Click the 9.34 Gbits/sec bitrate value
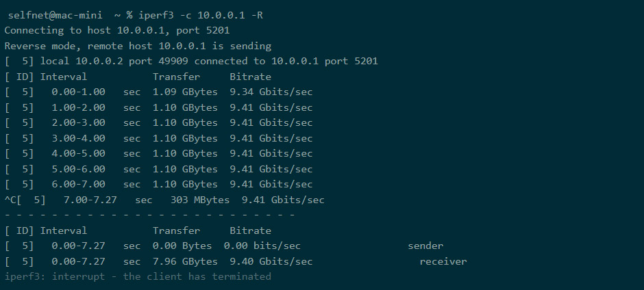The image size is (644, 290). pyautogui.click(x=271, y=92)
